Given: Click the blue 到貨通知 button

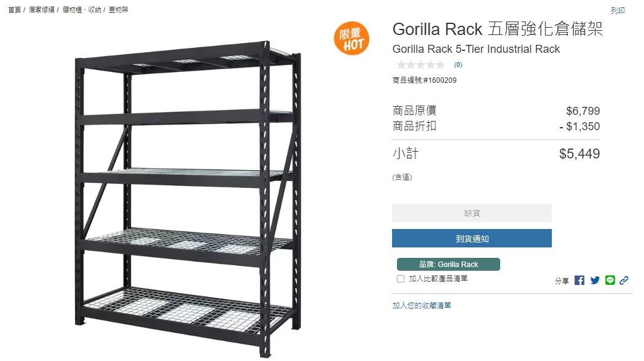Looking at the screenshot, I should pos(471,238).
